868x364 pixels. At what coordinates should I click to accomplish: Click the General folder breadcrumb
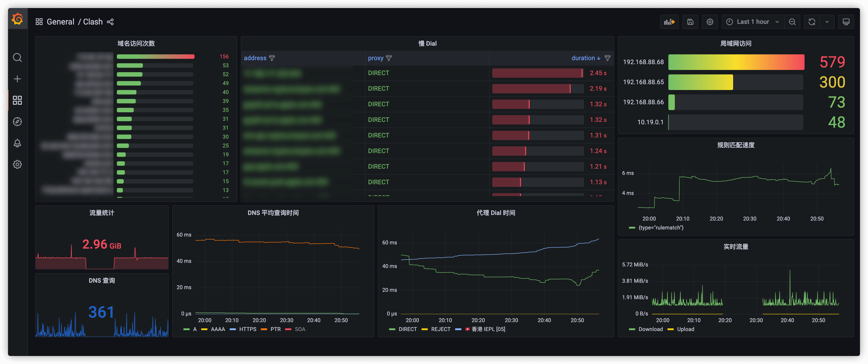point(60,22)
